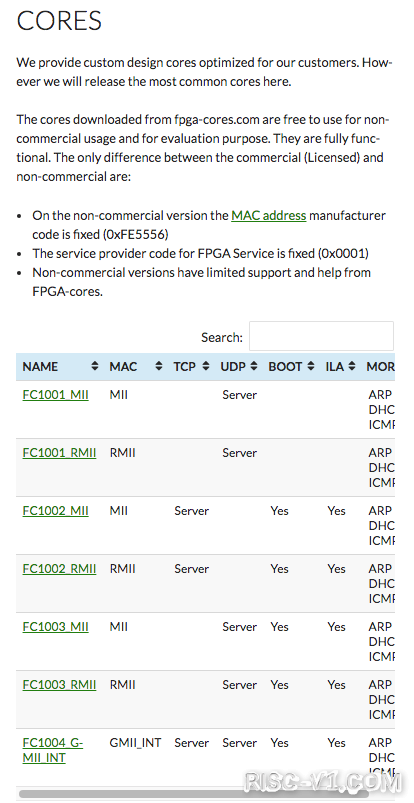
Task: Open the FC1001_RMII core link
Action: tap(59, 453)
